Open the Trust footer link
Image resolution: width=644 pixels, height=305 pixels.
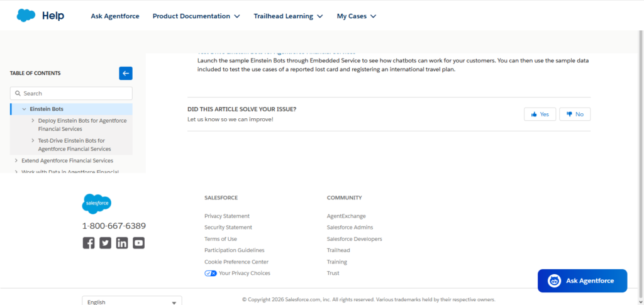point(333,274)
